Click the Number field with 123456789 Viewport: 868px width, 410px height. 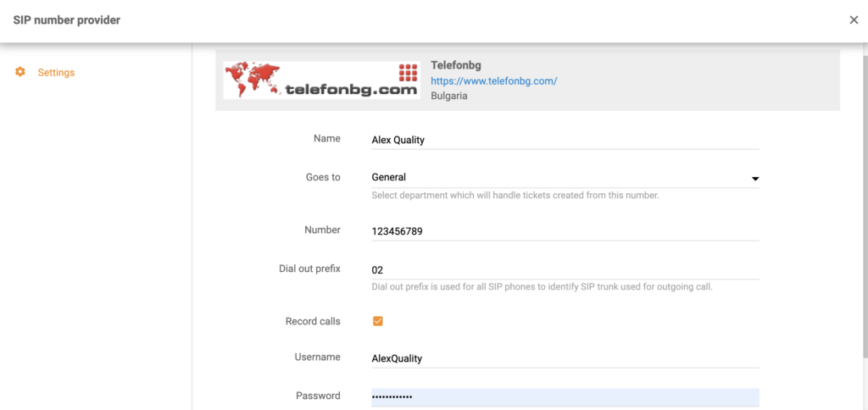(x=565, y=230)
